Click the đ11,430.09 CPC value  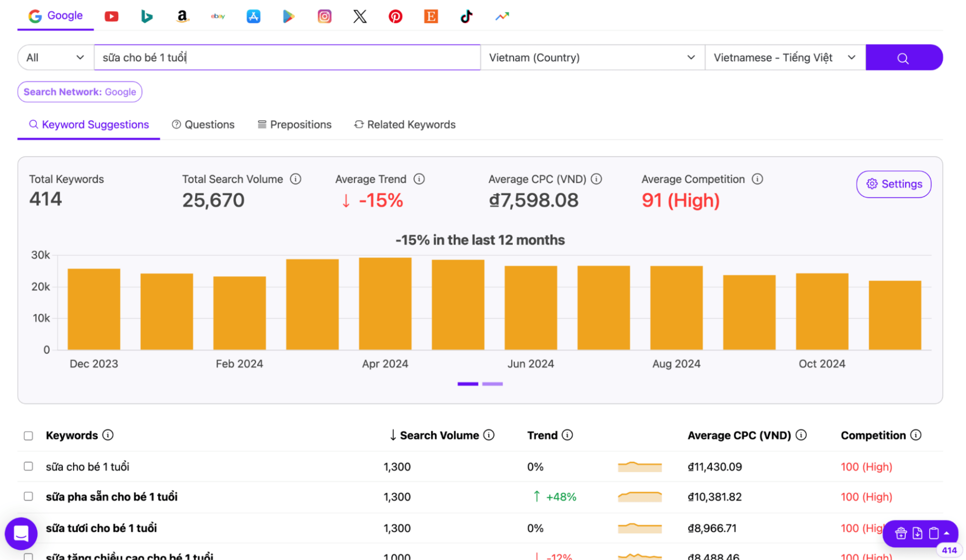[714, 467]
